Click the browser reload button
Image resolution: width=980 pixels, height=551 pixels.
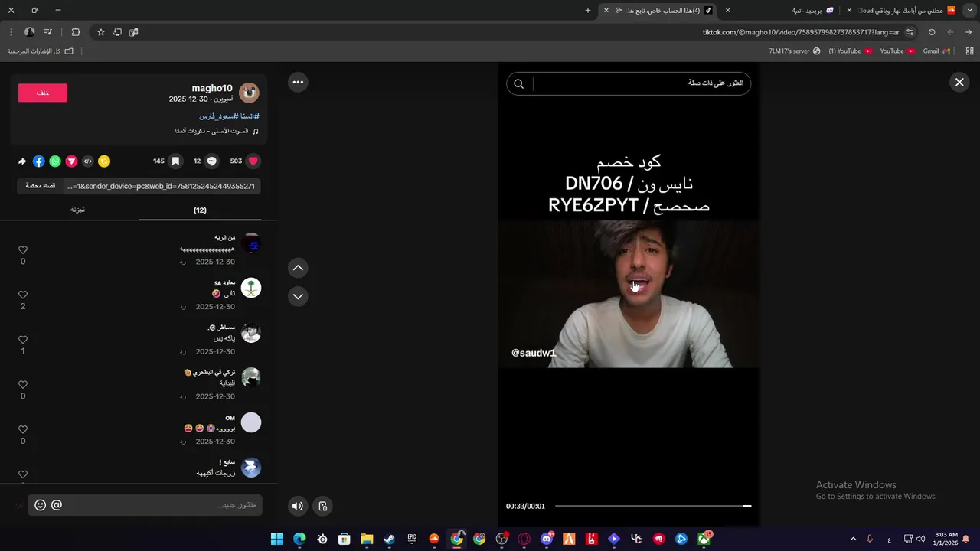932,32
